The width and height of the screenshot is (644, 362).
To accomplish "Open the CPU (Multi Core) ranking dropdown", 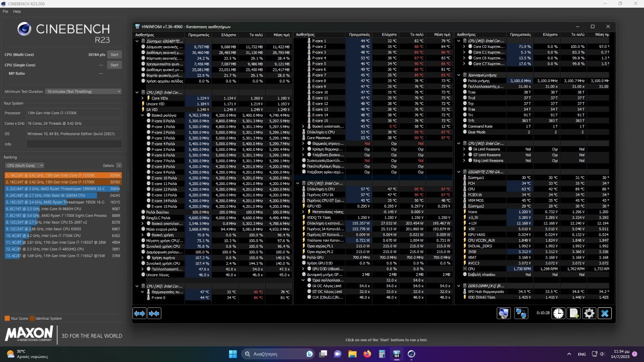I will click(x=24, y=166).
